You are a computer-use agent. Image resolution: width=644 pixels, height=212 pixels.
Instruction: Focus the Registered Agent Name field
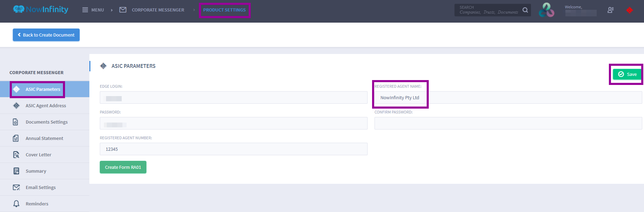508,97
